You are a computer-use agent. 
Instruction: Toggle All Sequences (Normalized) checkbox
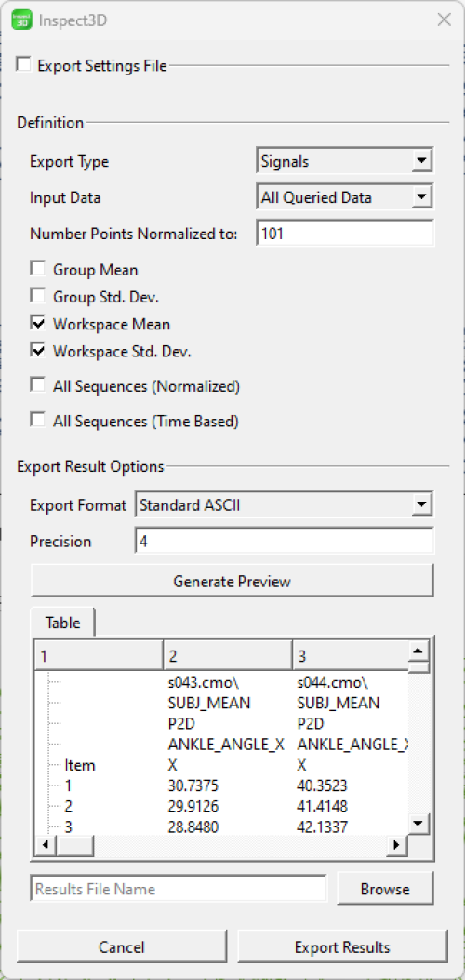pyautogui.click(x=38, y=385)
